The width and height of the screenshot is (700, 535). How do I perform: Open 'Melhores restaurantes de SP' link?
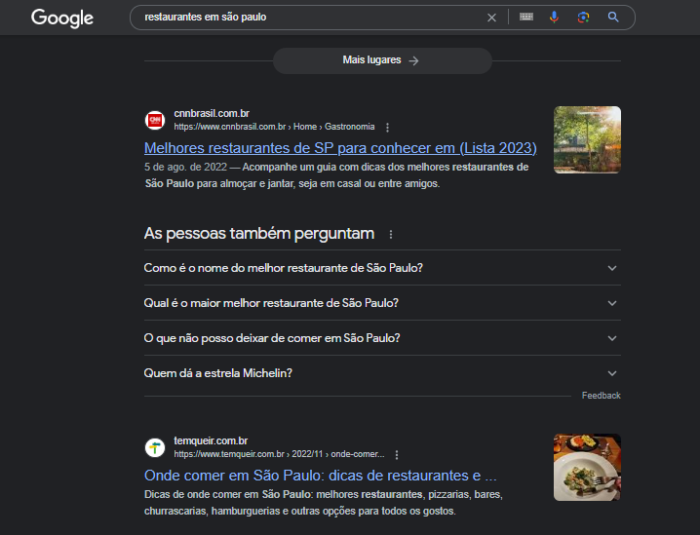pos(340,148)
